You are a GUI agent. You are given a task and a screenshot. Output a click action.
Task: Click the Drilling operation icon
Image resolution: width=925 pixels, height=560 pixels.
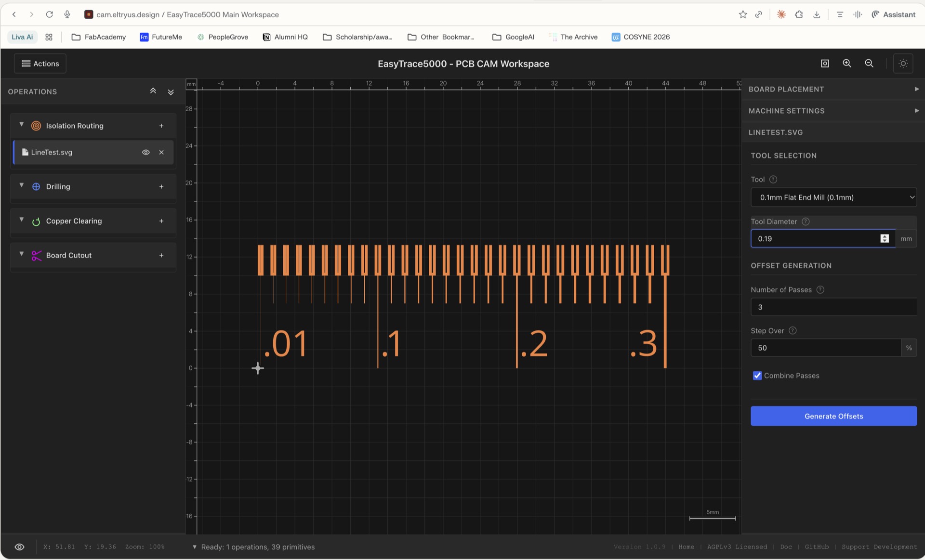tap(36, 186)
